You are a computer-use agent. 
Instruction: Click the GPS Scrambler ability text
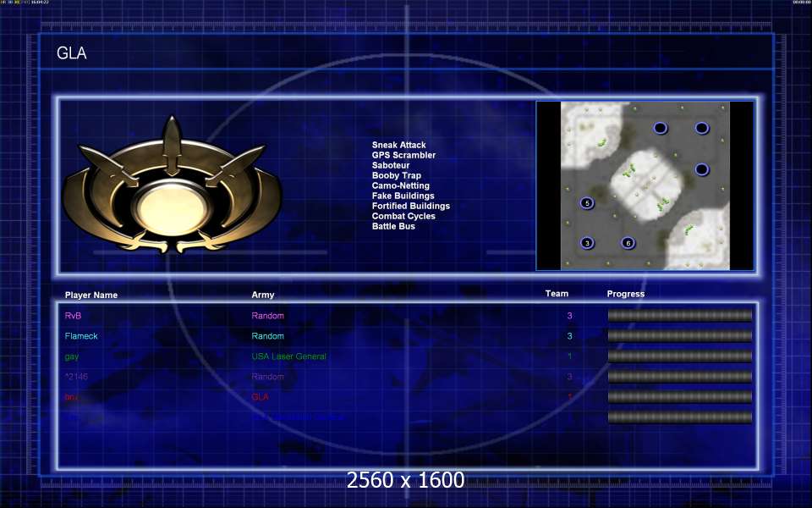pos(403,155)
